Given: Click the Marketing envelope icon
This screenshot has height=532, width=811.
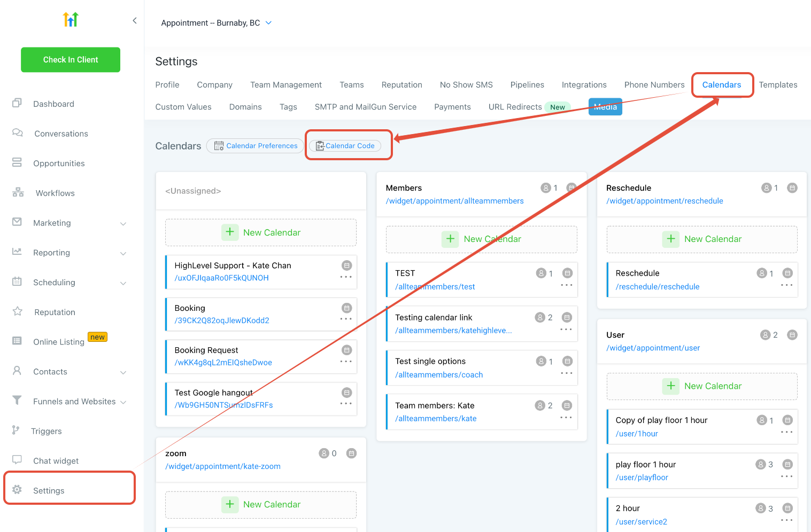Looking at the screenshot, I should pos(17,222).
